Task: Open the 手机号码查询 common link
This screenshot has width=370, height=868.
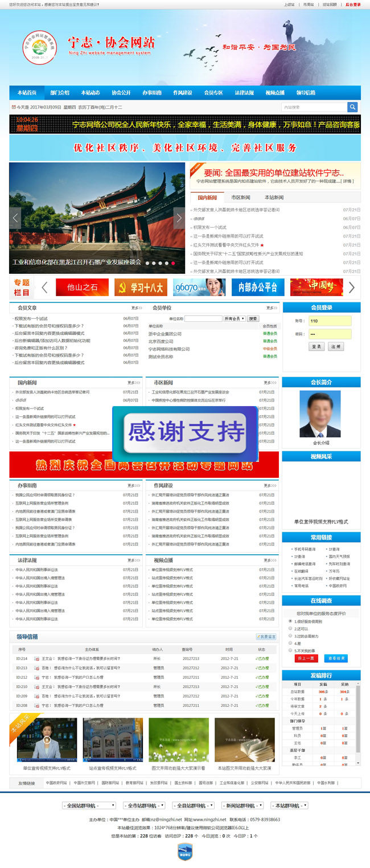Action: (x=305, y=549)
